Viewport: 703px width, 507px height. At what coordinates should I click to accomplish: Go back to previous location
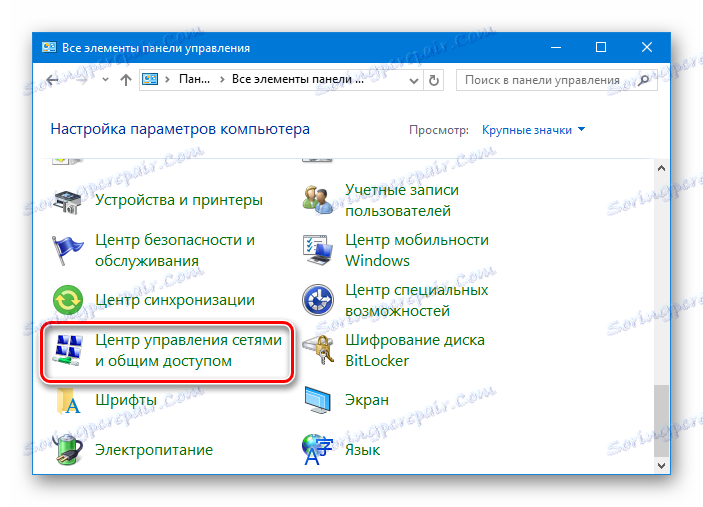(x=52, y=80)
